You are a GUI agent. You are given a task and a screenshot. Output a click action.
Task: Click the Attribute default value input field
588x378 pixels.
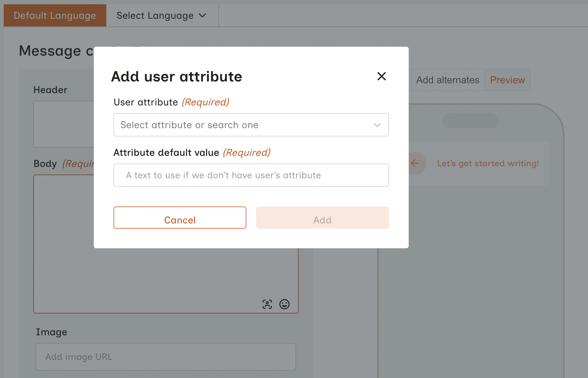(251, 175)
